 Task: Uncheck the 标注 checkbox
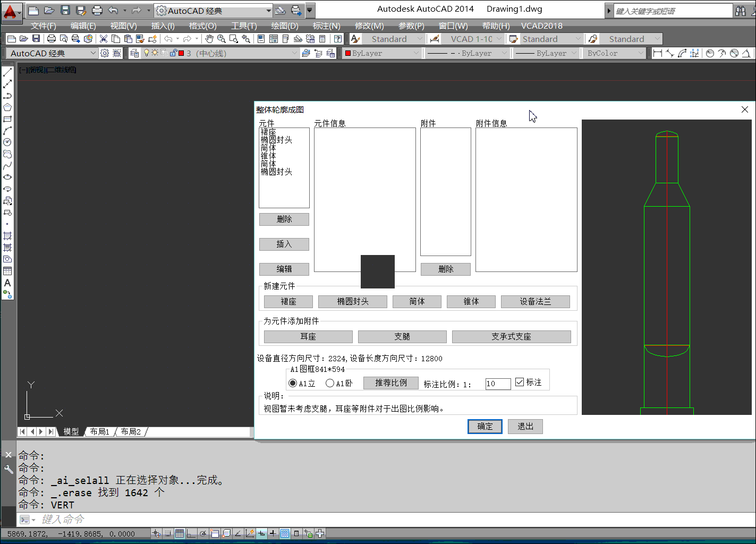tap(520, 382)
